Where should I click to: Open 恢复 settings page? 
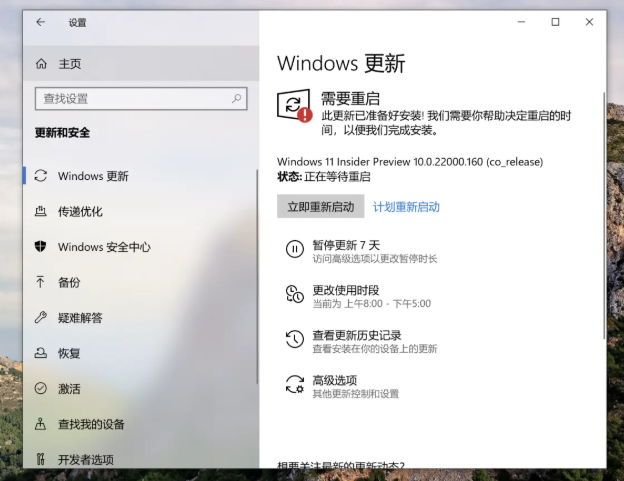tap(140, 353)
